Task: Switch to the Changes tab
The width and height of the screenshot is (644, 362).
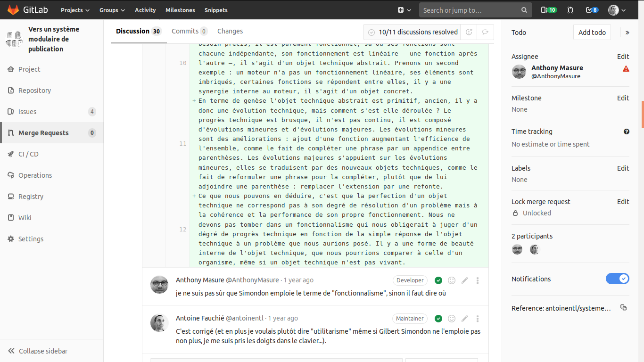Action: point(230,31)
